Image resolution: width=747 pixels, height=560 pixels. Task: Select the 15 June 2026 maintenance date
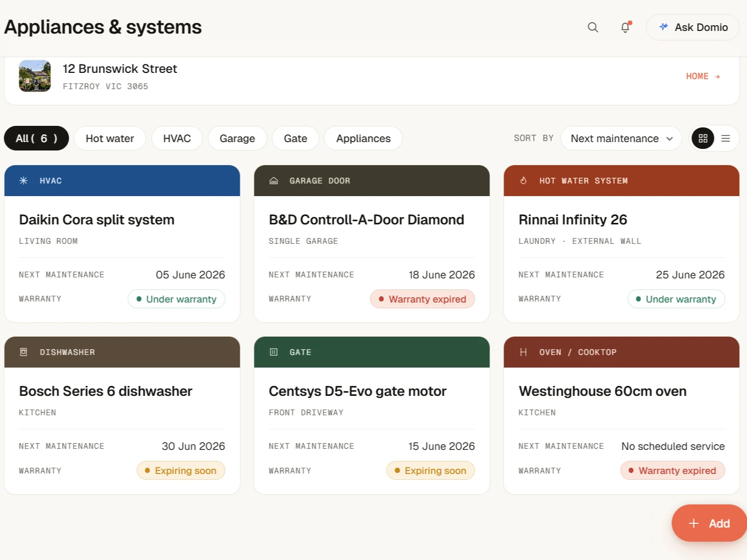[x=442, y=446]
